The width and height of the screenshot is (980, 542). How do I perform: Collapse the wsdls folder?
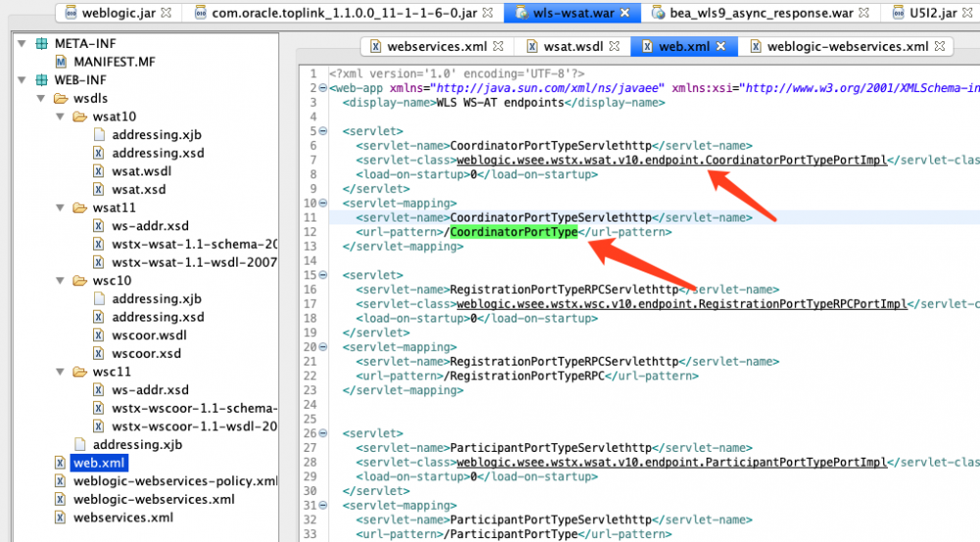[x=40, y=98]
